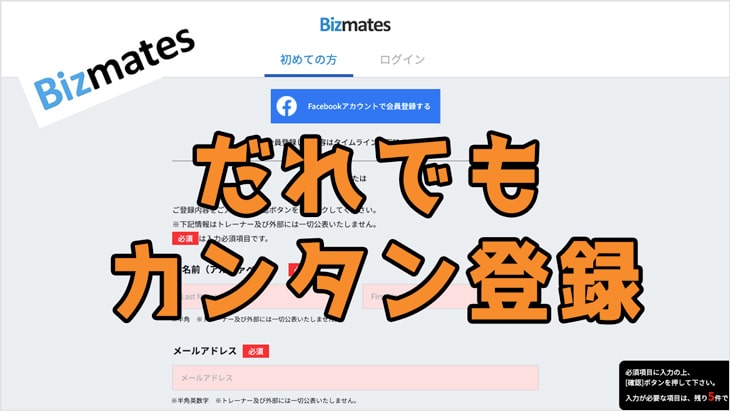Click the Bizmates logo in the header
The height and width of the screenshot is (411, 730).
click(x=355, y=25)
